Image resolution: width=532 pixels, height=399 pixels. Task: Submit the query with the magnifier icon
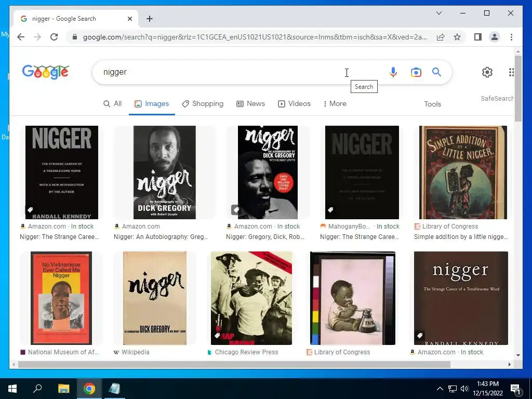click(x=436, y=72)
